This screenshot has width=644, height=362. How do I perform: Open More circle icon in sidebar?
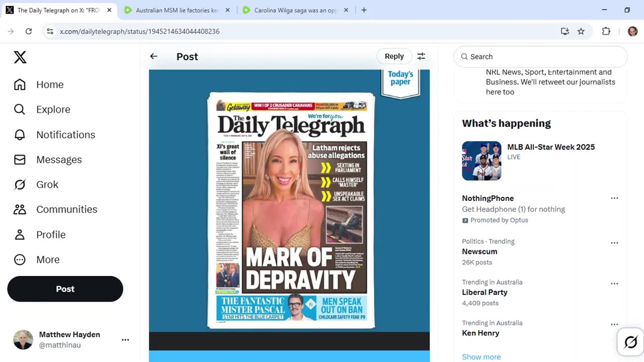[x=20, y=259]
